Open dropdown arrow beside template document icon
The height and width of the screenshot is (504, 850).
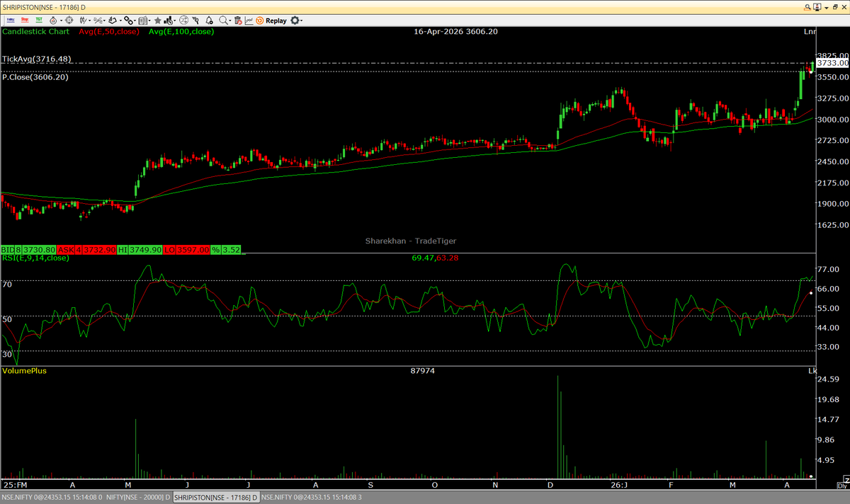pyautogui.click(x=150, y=21)
